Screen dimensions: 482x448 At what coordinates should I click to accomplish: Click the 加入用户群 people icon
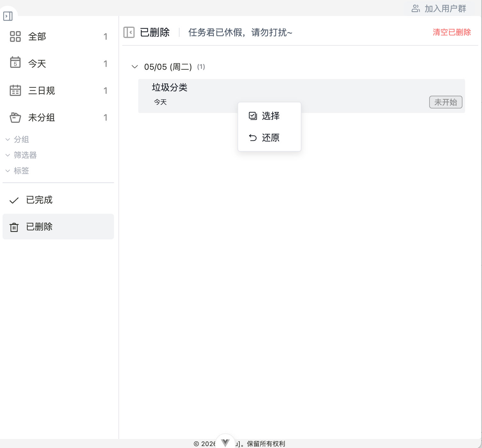click(415, 8)
